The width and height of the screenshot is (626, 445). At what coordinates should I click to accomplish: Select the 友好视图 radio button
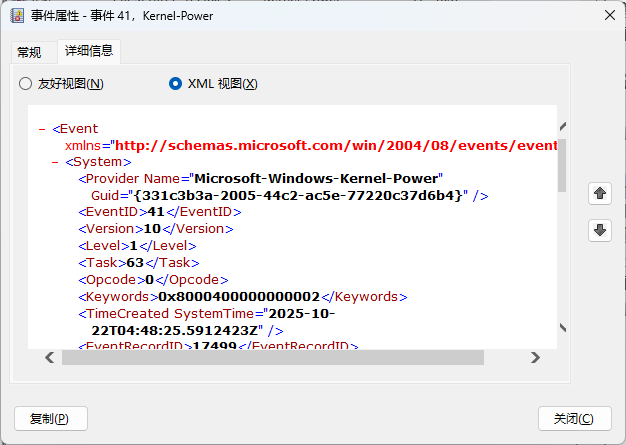click(26, 84)
